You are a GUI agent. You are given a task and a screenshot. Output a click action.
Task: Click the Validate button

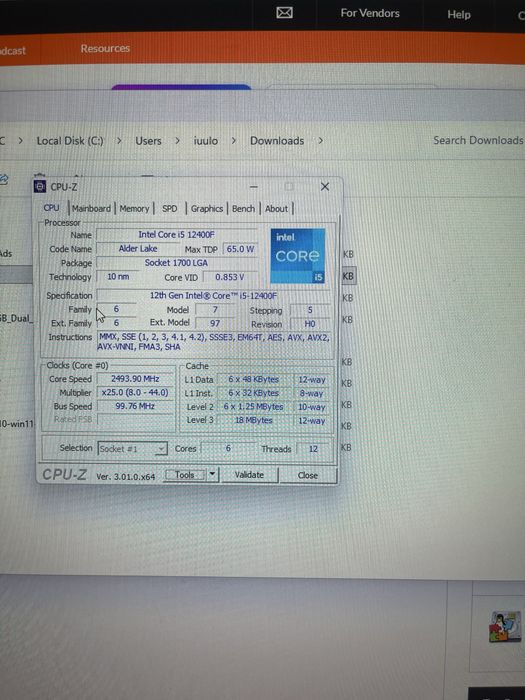click(249, 475)
